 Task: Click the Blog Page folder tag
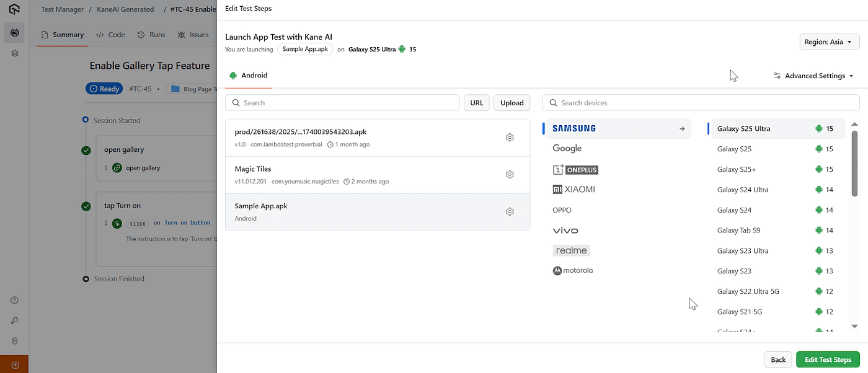click(x=191, y=89)
